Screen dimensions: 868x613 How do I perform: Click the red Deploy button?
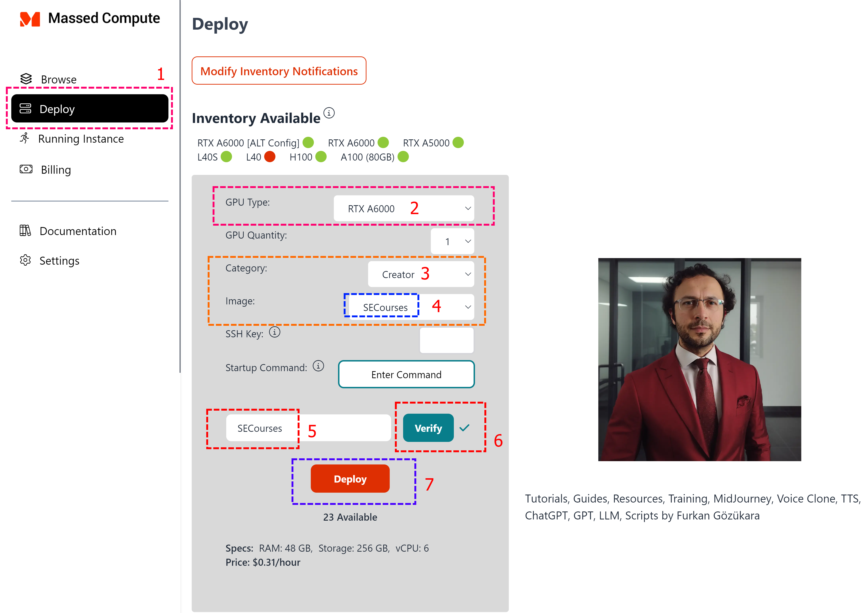point(350,479)
